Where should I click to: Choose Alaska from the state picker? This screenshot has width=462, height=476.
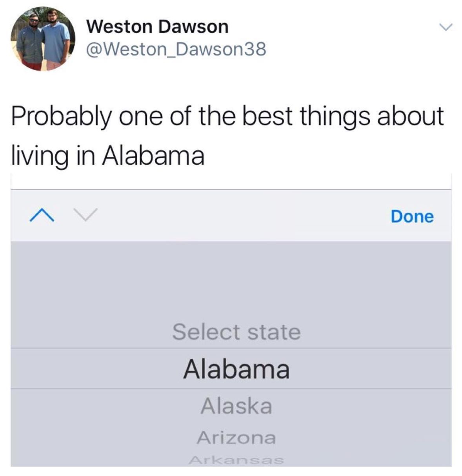236,406
